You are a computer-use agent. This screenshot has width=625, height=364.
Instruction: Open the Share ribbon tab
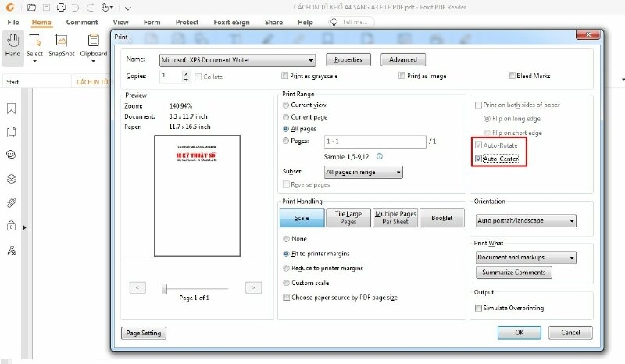[x=274, y=22]
